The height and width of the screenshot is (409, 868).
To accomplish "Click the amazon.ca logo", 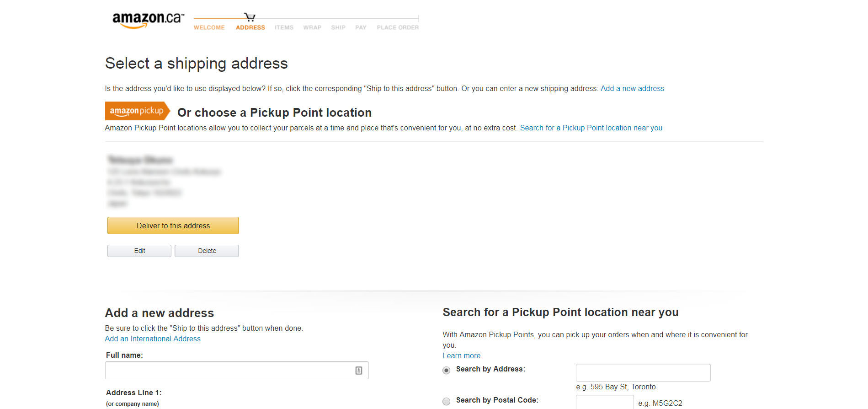I will pyautogui.click(x=148, y=20).
